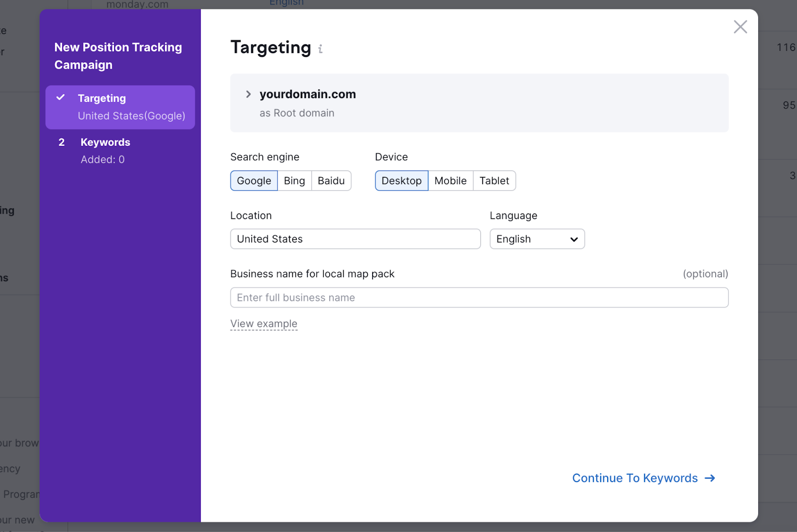
Task: Go to the Keywords step in the sidebar
Action: tap(105, 142)
